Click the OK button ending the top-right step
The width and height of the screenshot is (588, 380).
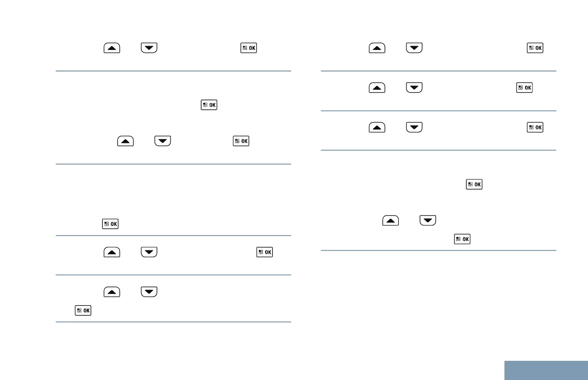tap(535, 48)
